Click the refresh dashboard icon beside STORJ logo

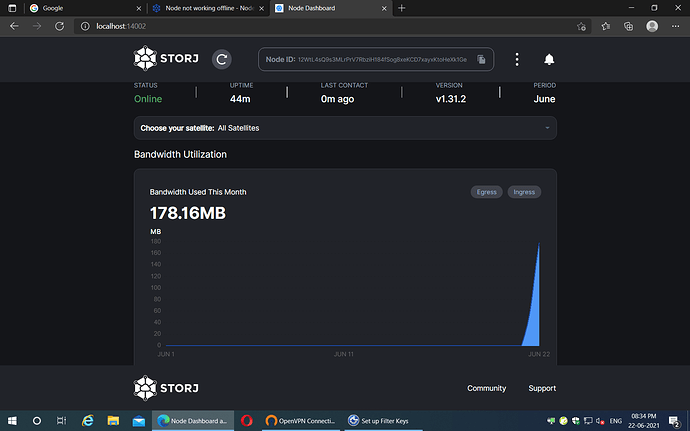tap(222, 59)
